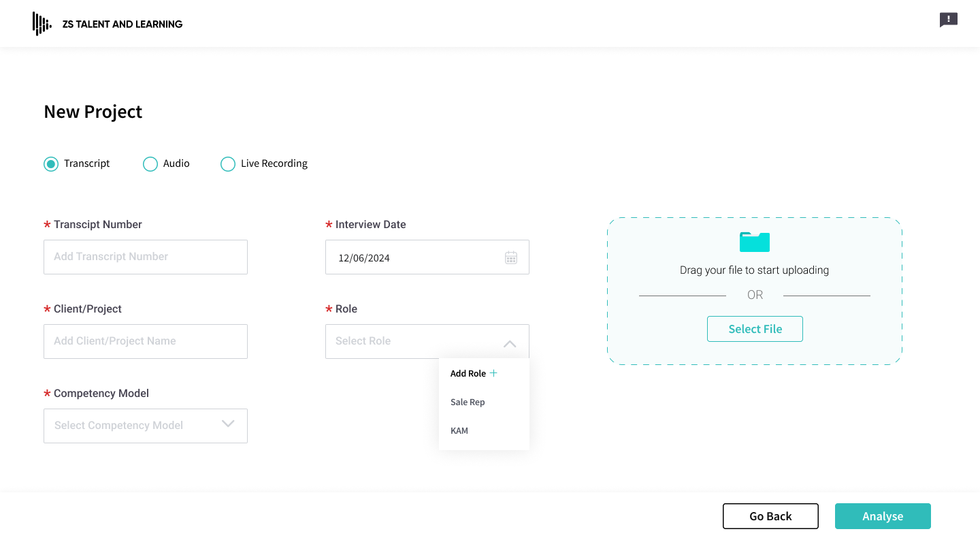The height and width of the screenshot is (540, 980).
Task: Open the feedback alert icon in header
Action: (x=948, y=20)
